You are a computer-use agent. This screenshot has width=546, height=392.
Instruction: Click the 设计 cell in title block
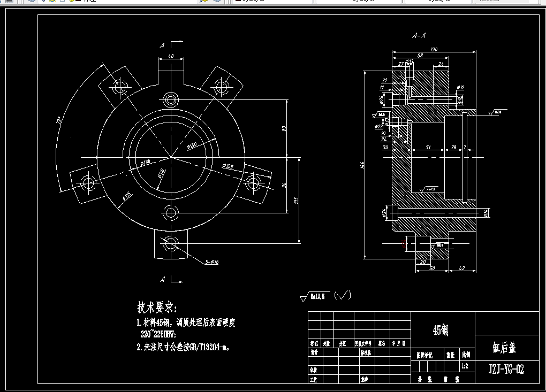click(314, 353)
